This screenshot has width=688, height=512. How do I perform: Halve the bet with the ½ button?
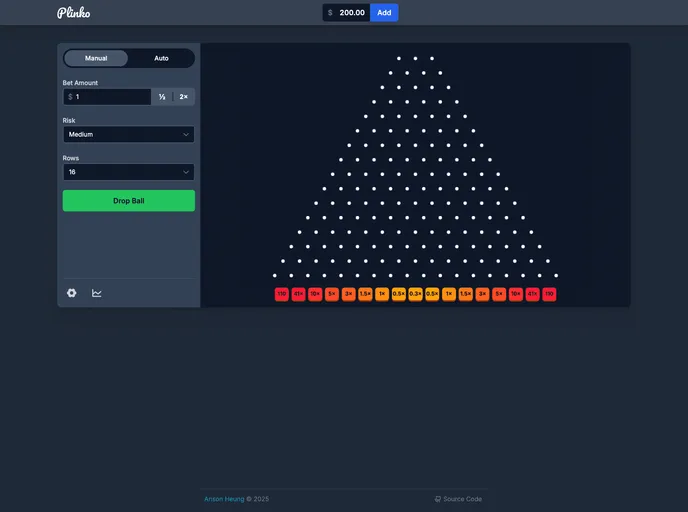[x=162, y=97]
